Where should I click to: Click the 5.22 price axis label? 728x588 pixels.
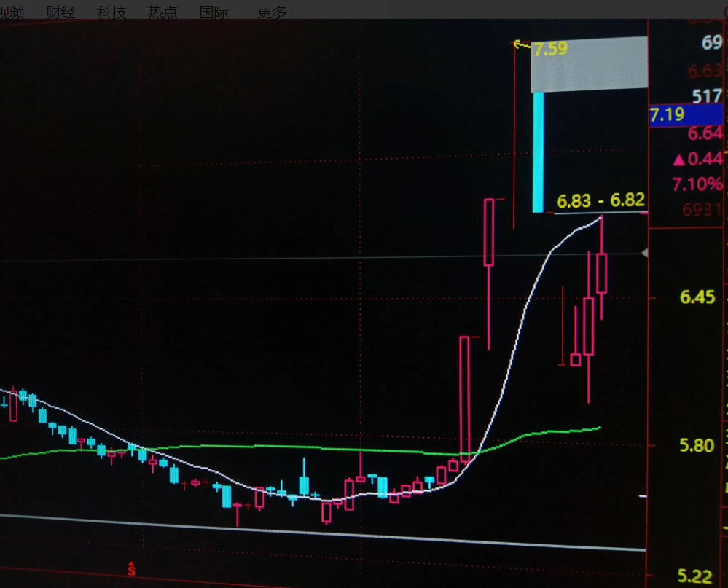pos(695,576)
